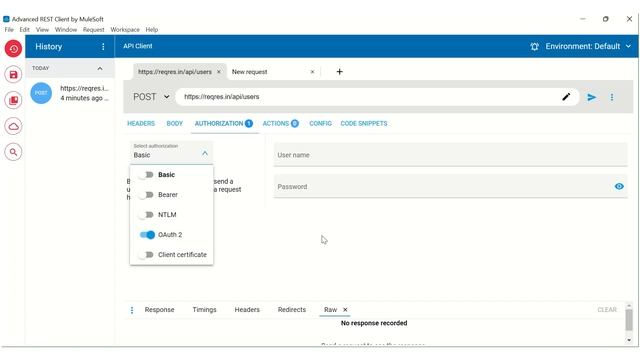The height and width of the screenshot is (360, 640).
Task: Open request three-dot options menu
Action: point(612,97)
